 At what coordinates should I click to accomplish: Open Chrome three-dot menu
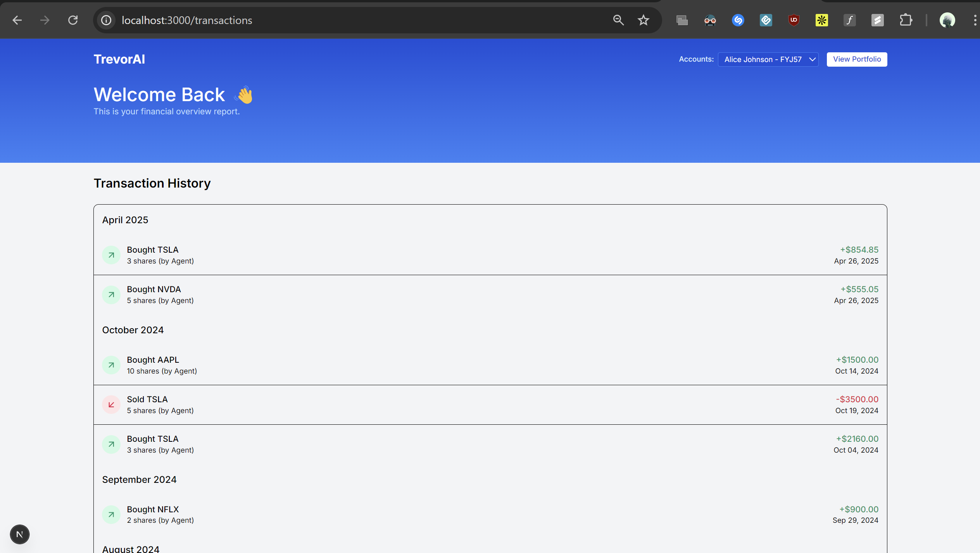pyautogui.click(x=975, y=20)
